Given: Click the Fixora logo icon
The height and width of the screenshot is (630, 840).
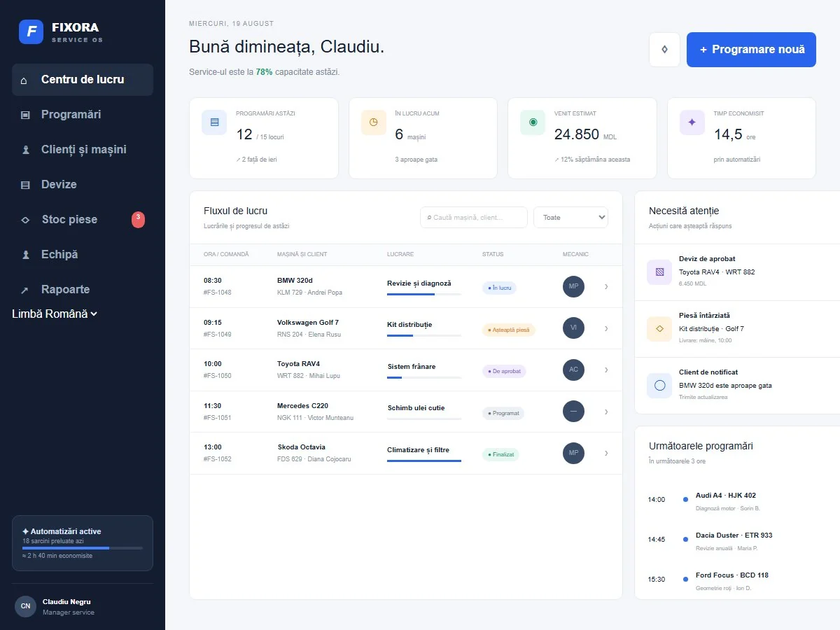Looking at the screenshot, I should point(31,31).
